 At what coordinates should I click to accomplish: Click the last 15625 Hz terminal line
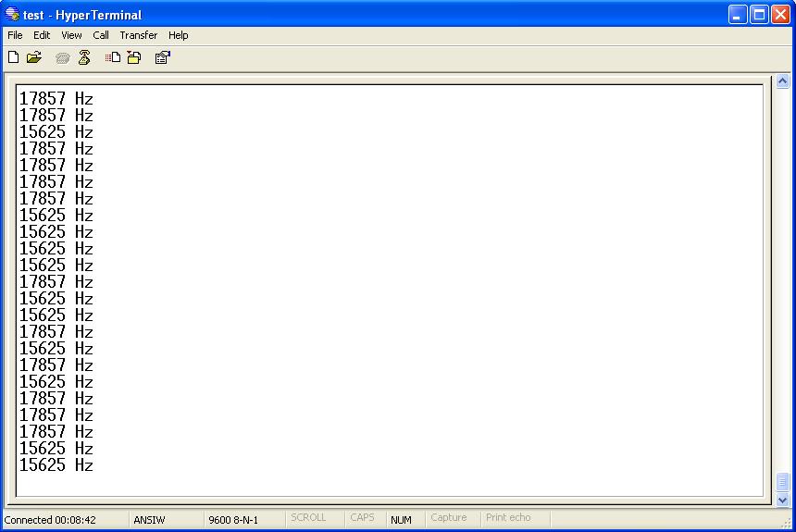click(x=56, y=465)
